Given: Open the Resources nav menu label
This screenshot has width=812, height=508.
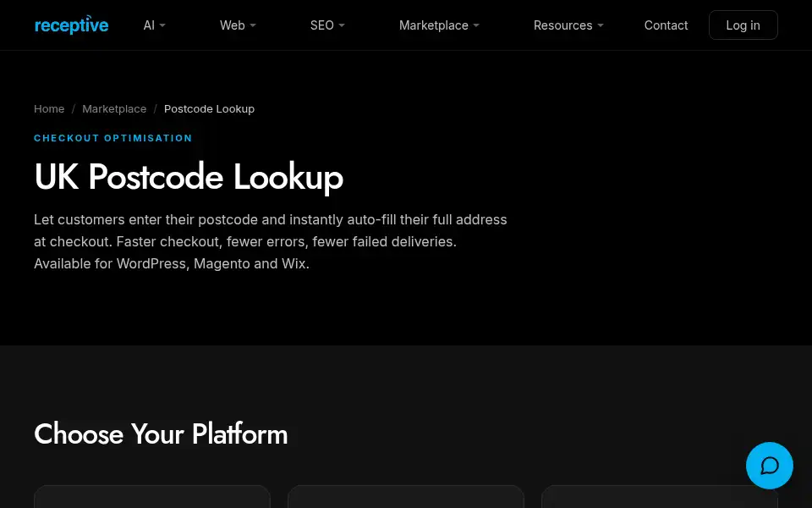Looking at the screenshot, I should coord(563,25).
